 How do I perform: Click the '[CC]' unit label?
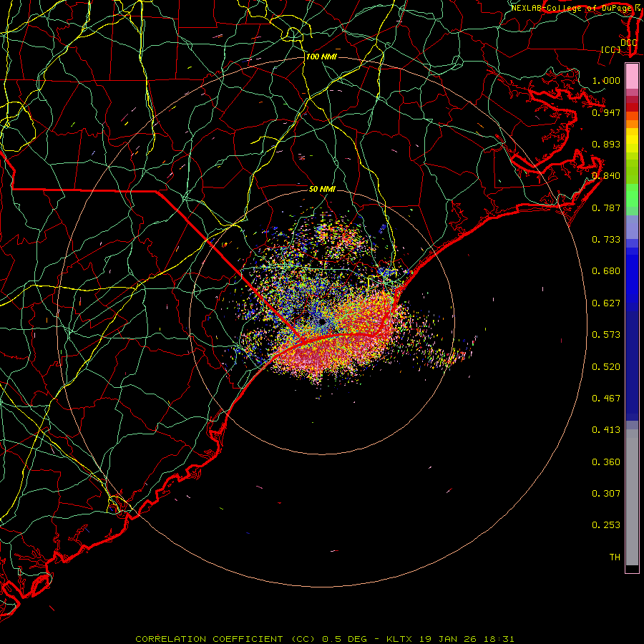click(610, 49)
